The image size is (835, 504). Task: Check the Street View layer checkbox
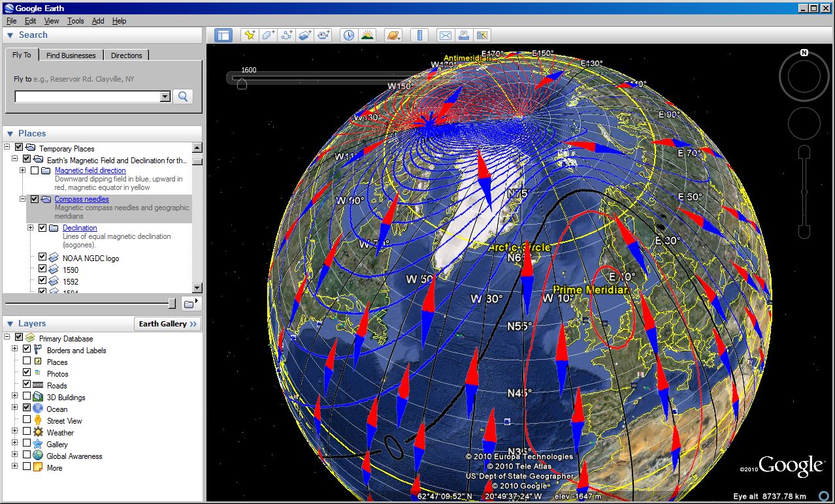(x=27, y=420)
